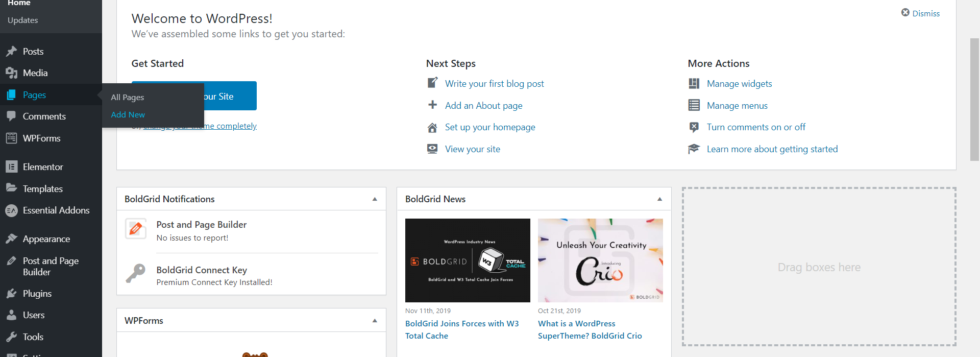Click the Post and Page Builder notification icon
This screenshot has height=357, width=980.
(x=136, y=228)
